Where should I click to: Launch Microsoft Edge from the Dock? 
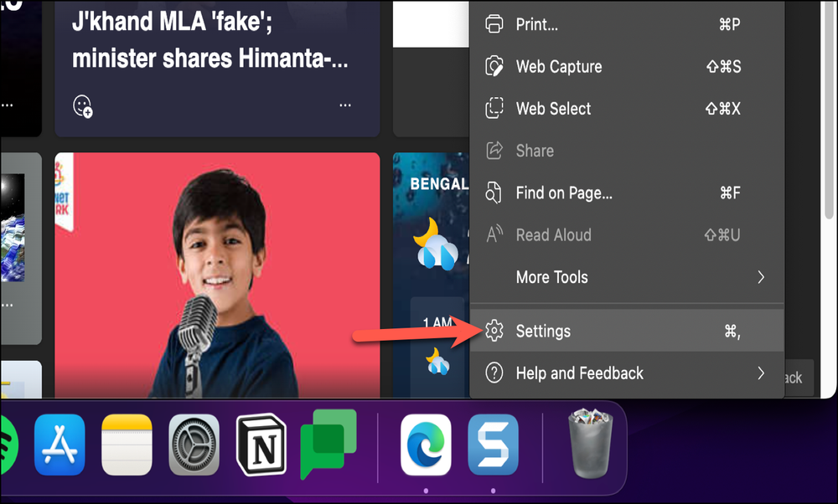425,446
